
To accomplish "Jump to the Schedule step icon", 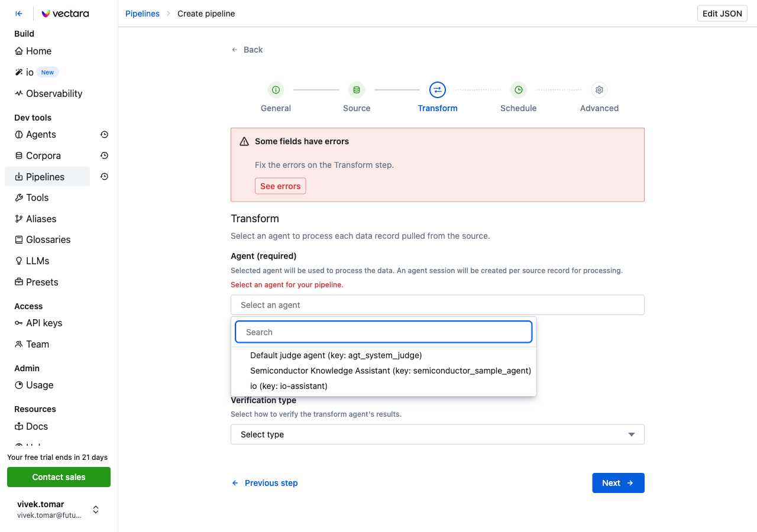I will point(518,90).
